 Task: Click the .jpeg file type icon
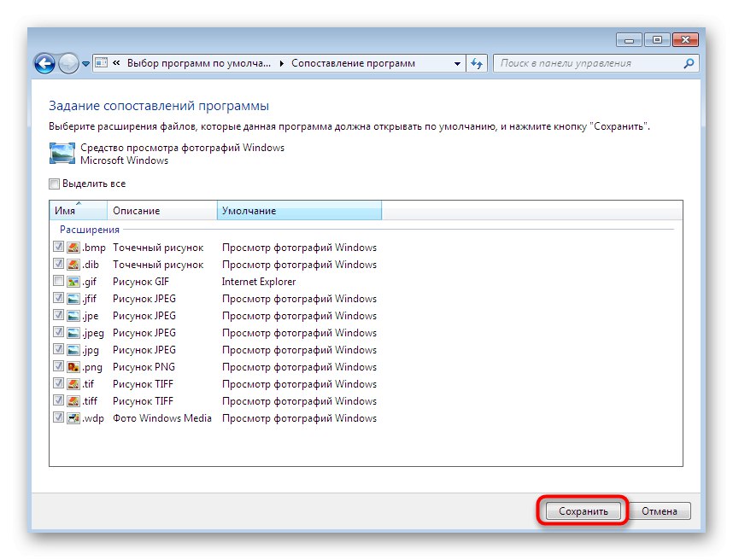coord(73,333)
